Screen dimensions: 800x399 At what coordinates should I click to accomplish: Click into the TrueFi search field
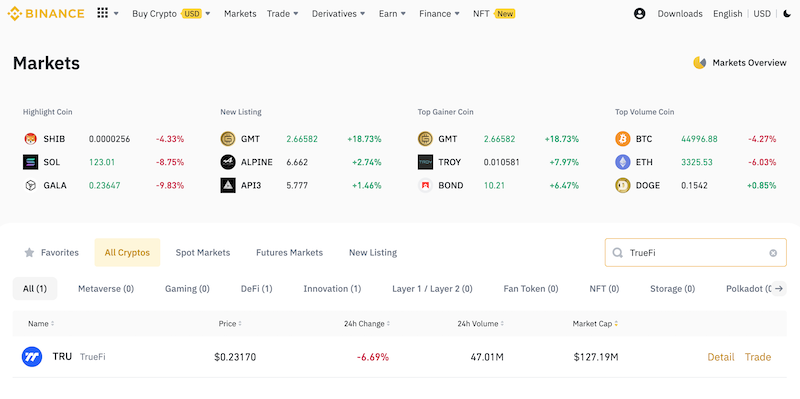pos(695,253)
